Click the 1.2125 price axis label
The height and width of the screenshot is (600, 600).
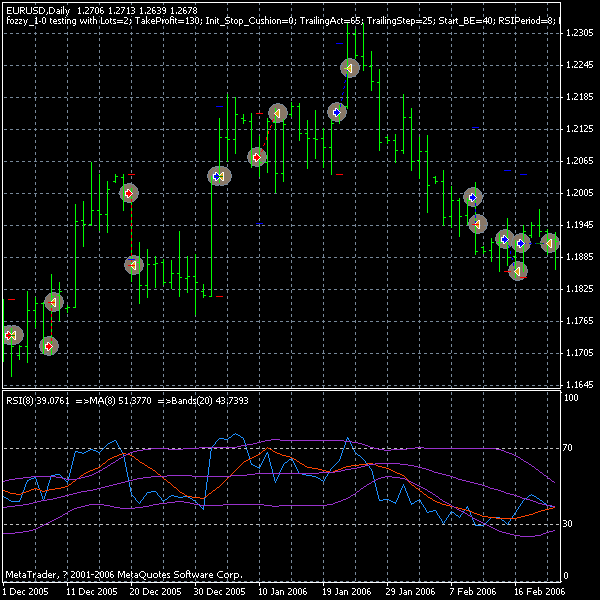(579, 129)
